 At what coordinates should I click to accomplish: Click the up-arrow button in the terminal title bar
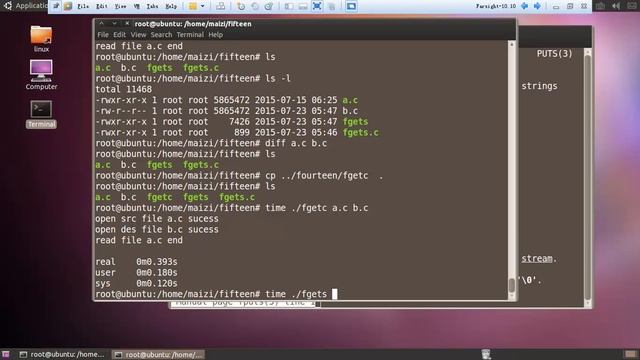pyautogui.click(x=102, y=24)
